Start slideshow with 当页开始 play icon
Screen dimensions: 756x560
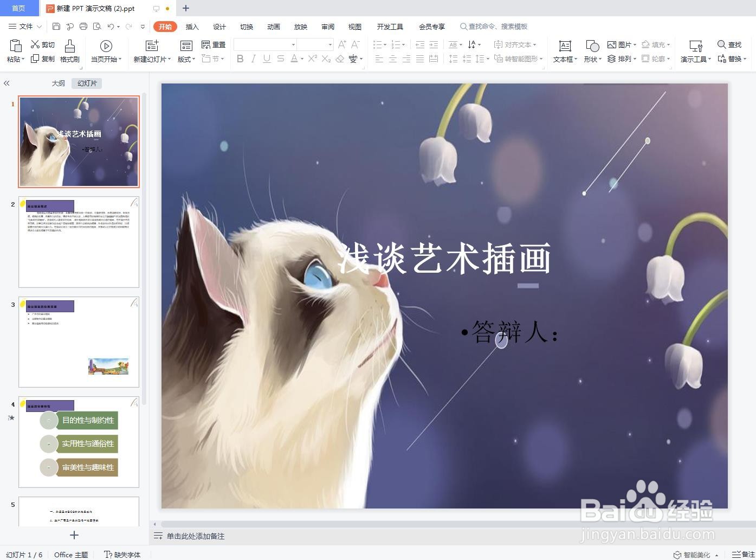[106, 46]
